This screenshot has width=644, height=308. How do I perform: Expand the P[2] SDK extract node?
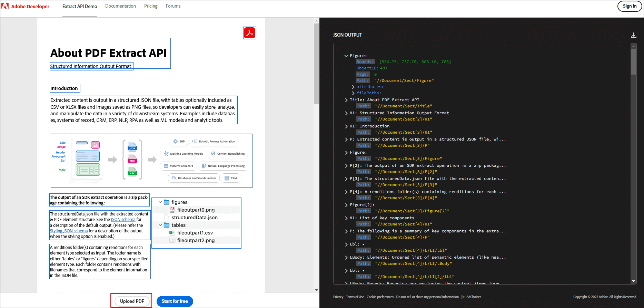tap(346, 166)
